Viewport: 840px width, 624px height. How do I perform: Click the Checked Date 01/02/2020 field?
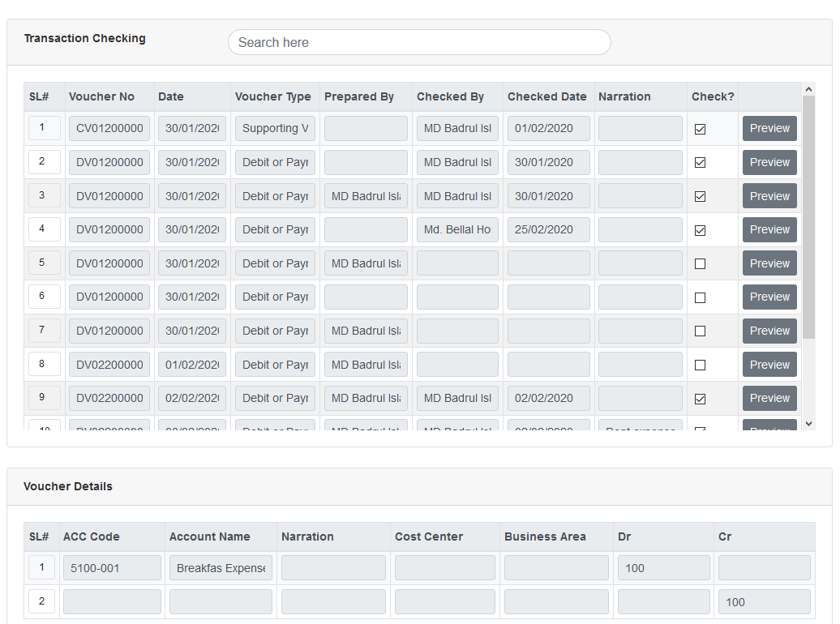(x=547, y=128)
